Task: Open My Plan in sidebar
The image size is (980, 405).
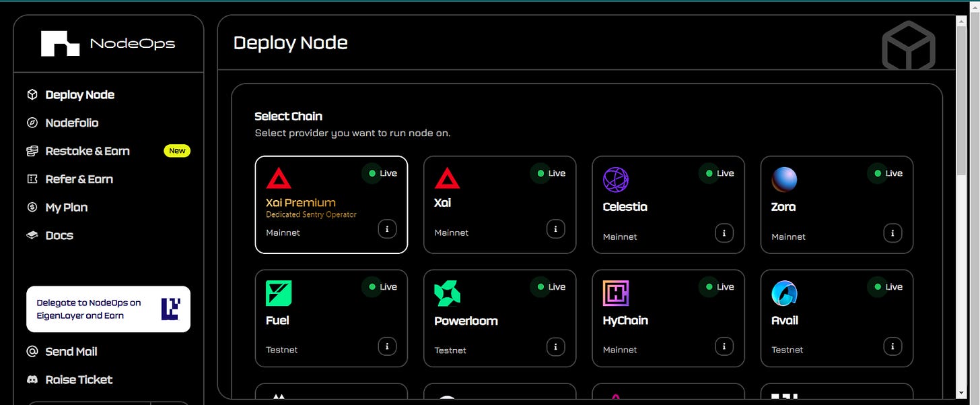Action: coord(67,208)
